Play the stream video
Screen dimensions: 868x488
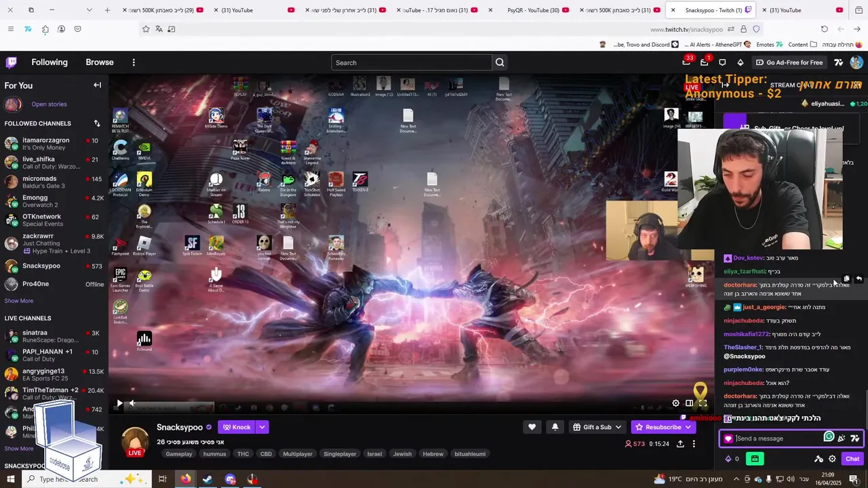119,403
